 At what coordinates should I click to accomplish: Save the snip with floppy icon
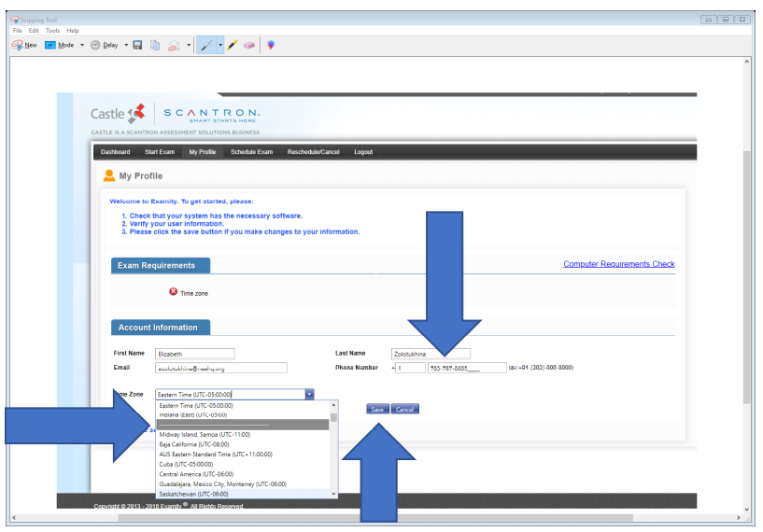137,45
